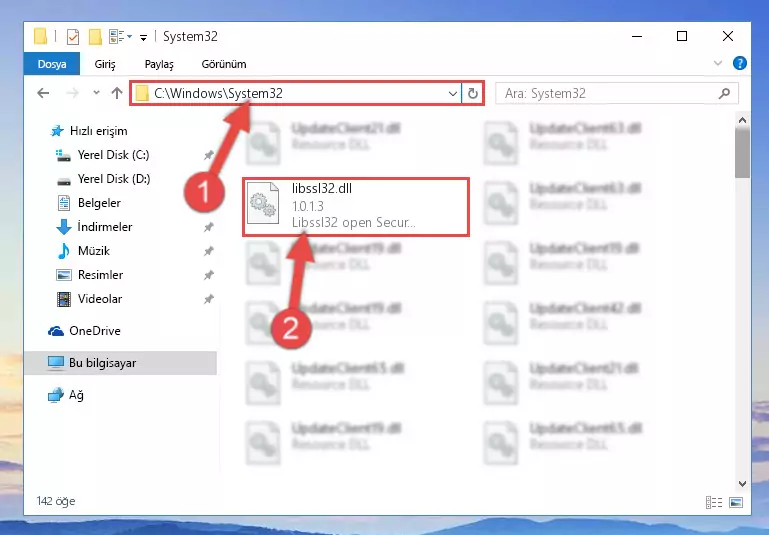This screenshot has height=535, width=769.
Task: Click the address bar showing C:\Windows\System32
Action: point(296,93)
